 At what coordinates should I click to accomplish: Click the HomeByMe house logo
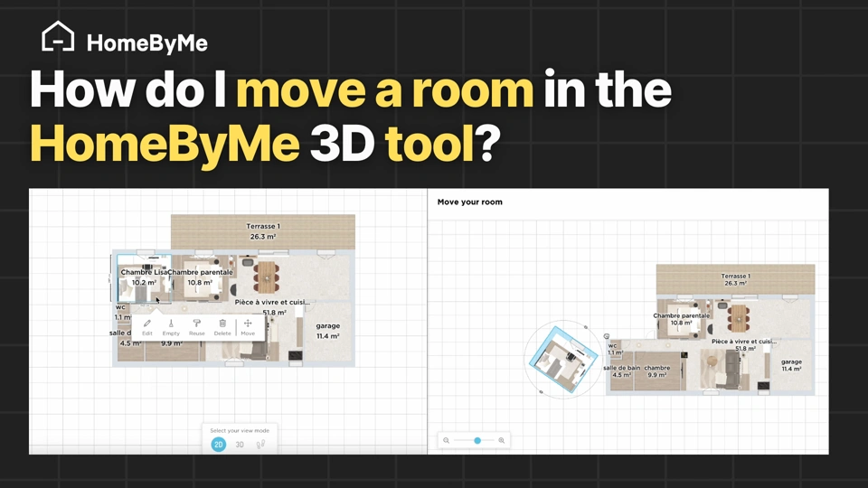[58, 36]
